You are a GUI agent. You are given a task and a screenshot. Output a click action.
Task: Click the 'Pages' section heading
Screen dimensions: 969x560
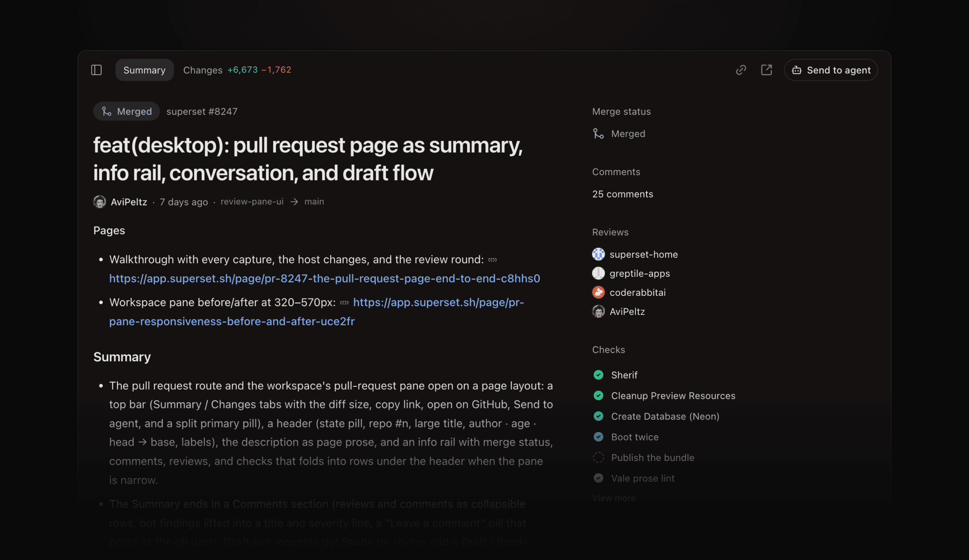click(x=109, y=231)
